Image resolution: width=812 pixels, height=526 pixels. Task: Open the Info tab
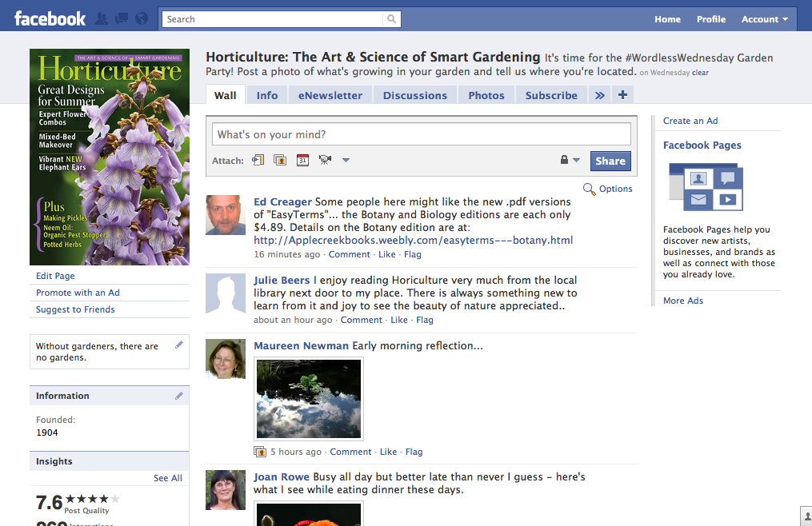[267, 95]
